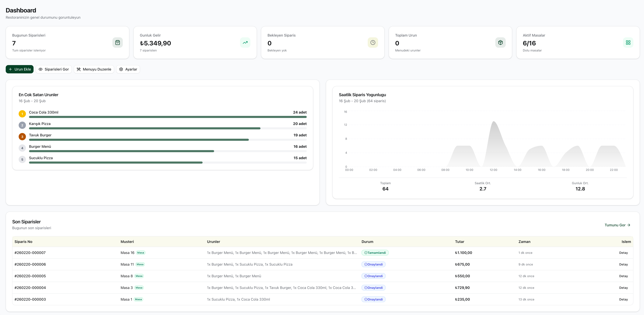
Task: Click gray rank 2 badge for Karışık Pizza
Action: 22,125
